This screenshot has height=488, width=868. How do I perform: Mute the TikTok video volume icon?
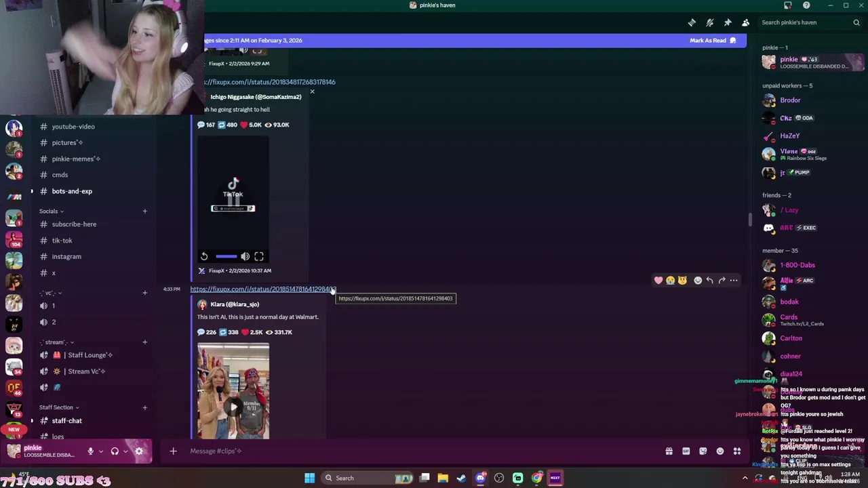tap(245, 257)
